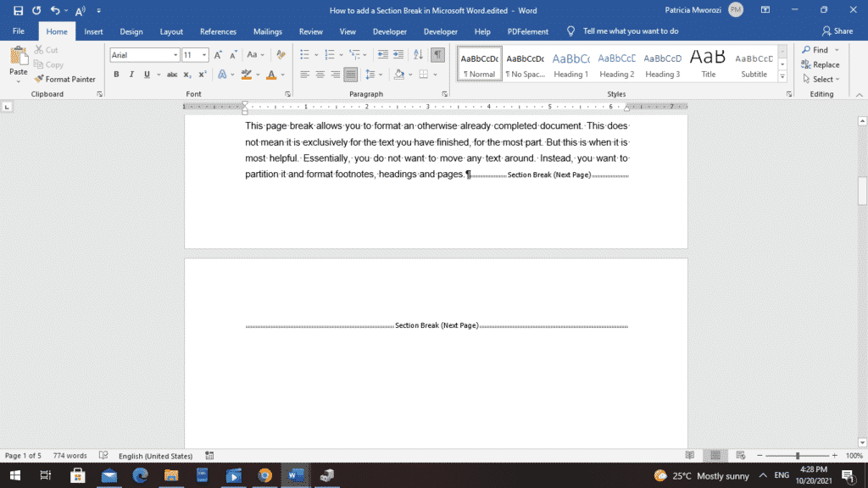Toggle underline formatting
The width and height of the screenshot is (868, 488).
coord(147,75)
